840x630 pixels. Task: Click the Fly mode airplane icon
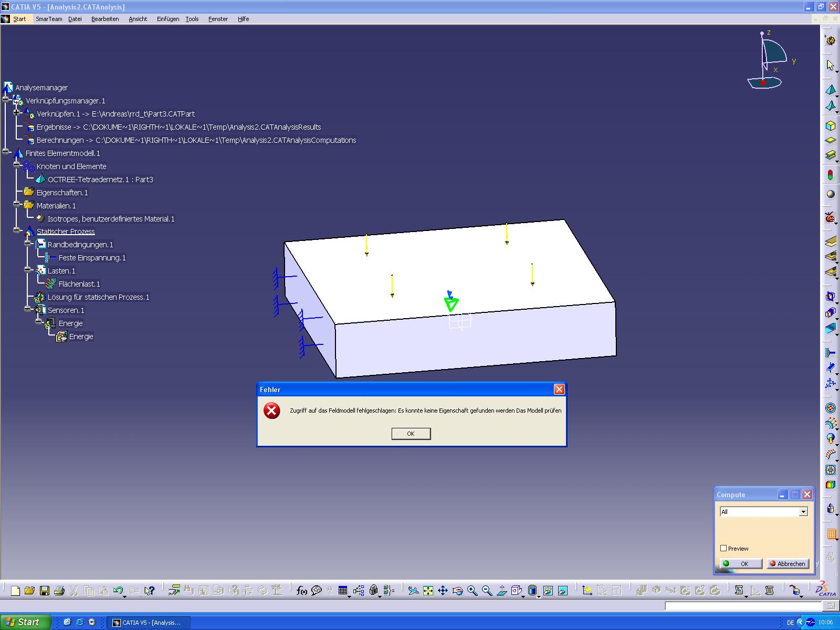(414, 591)
